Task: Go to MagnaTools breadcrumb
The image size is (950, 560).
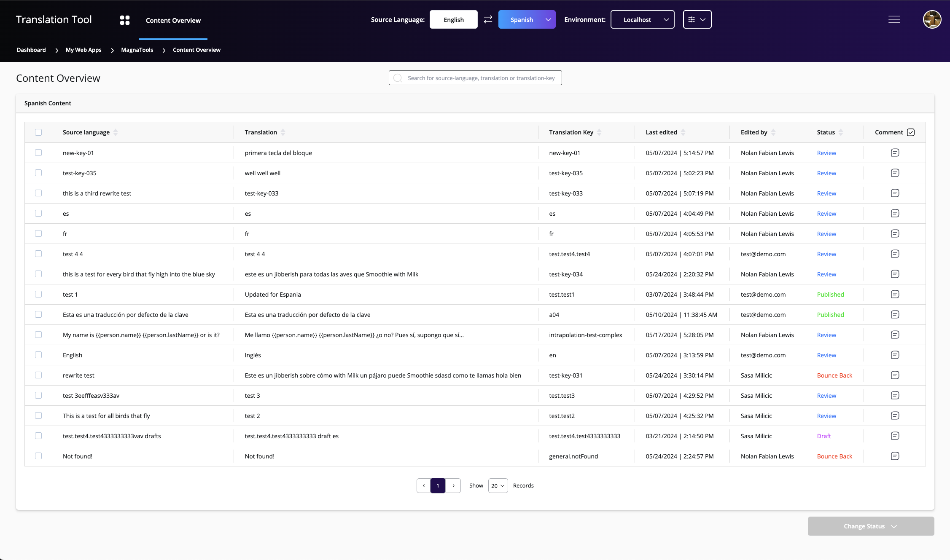Action: pyautogui.click(x=137, y=50)
